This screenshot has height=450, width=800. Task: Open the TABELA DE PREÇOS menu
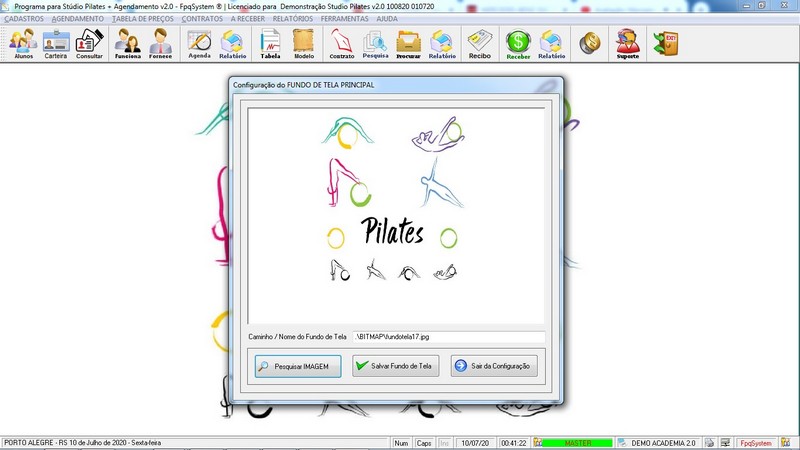point(143,18)
